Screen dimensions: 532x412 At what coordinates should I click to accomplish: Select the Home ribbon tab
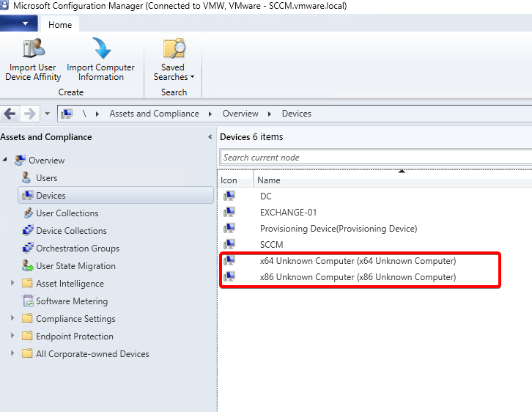60,24
